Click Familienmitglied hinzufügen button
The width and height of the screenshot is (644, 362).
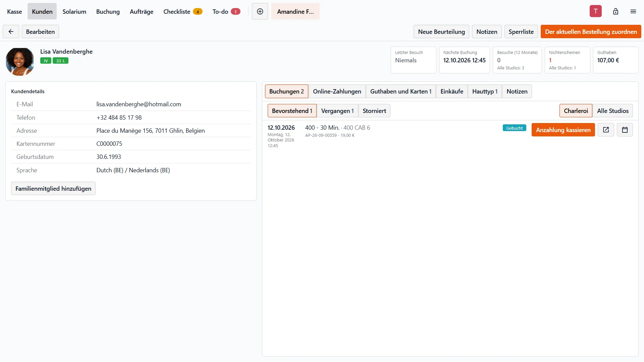tap(53, 188)
